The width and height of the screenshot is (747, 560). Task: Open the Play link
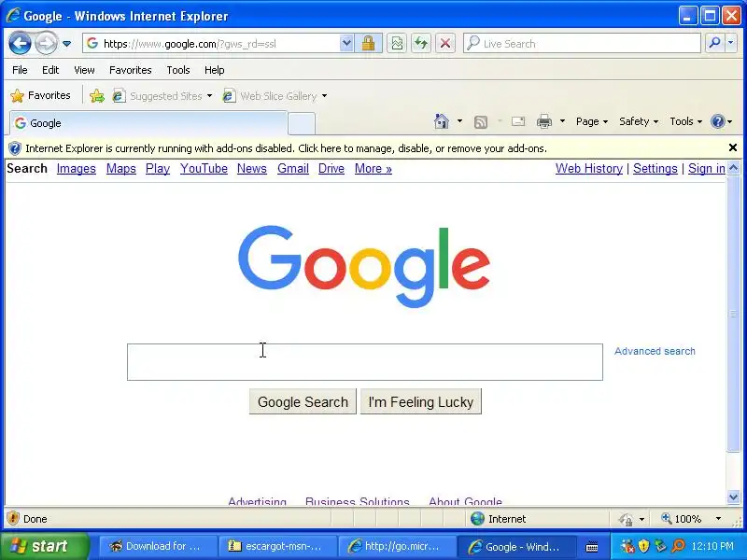pos(158,169)
